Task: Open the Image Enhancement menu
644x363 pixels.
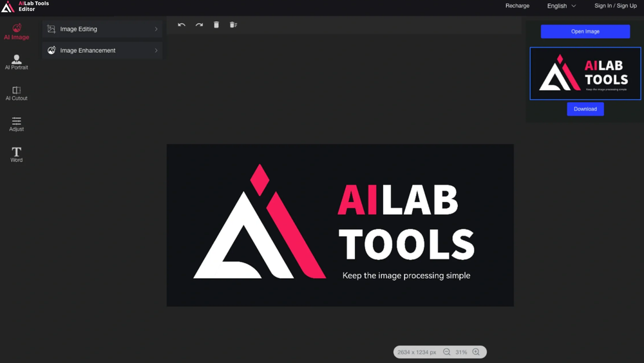Action: click(102, 50)
